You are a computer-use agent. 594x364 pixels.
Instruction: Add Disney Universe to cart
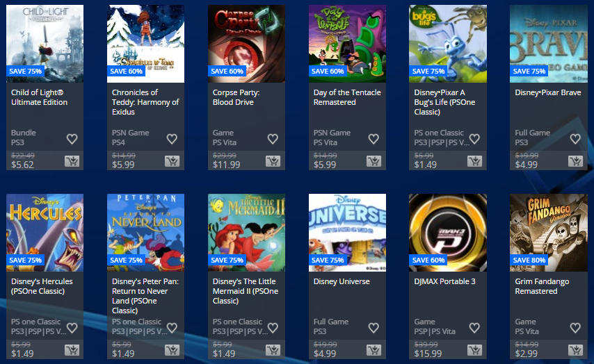coord(374,350)
